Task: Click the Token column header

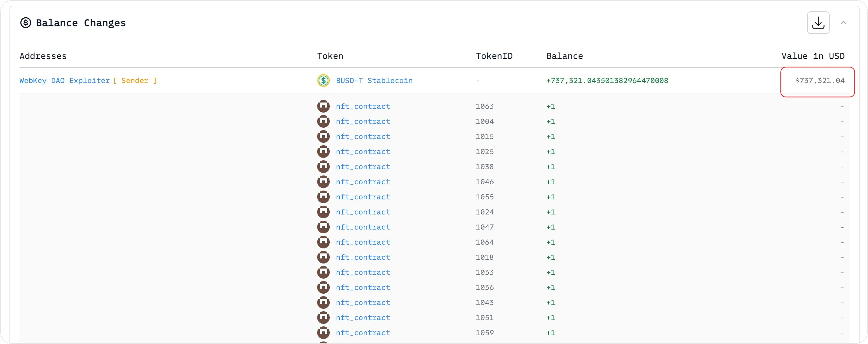Action: pyautogui.click(x=330, y=56)
